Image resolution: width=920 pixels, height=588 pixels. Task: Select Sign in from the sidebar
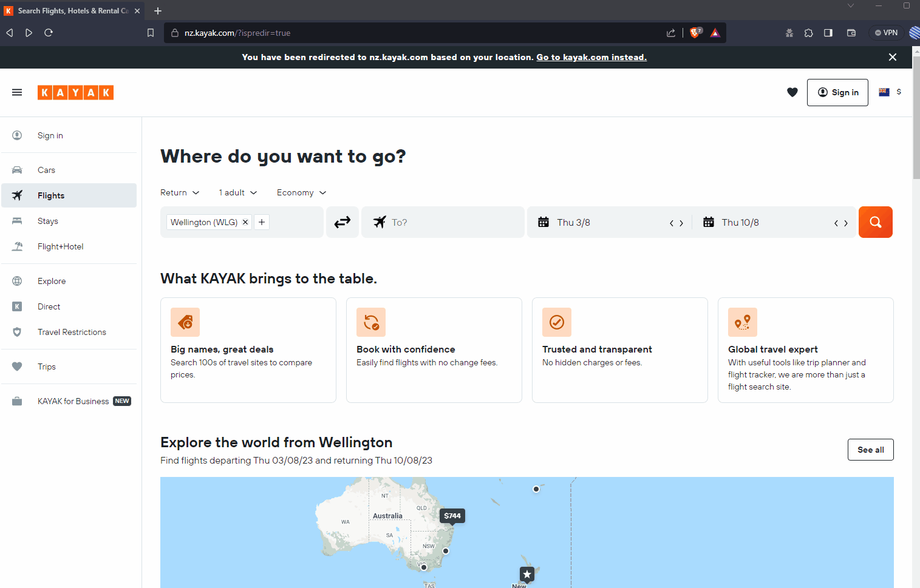click(69, 135)
